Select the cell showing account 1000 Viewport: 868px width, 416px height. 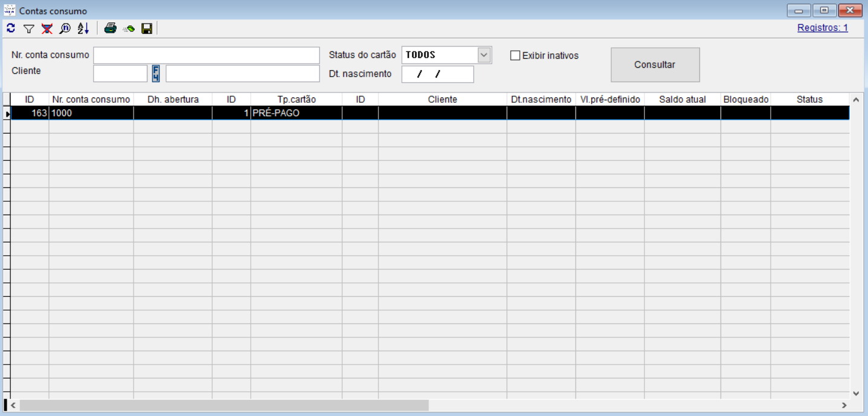pos(91,113)
